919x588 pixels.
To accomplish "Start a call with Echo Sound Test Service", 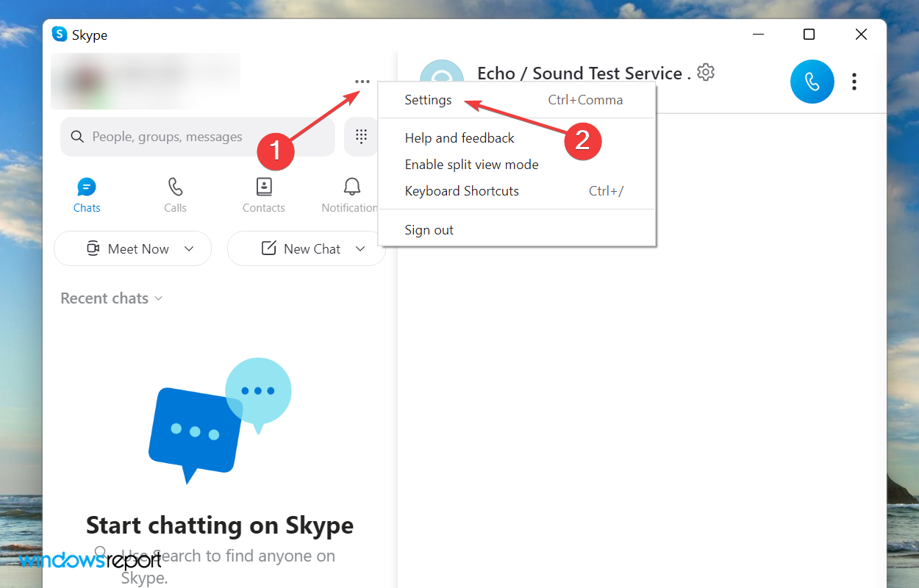I will [x=812, y=82].
